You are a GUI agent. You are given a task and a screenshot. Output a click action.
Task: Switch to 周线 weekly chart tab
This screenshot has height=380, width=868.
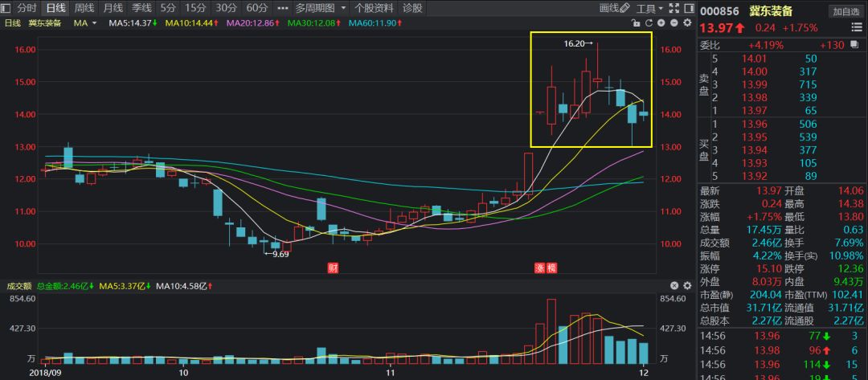84,8
